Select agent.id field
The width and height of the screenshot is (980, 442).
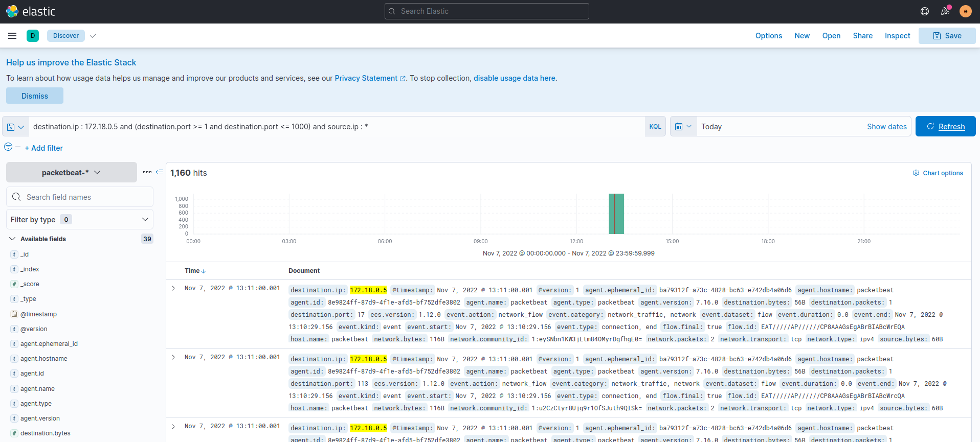tap(32, 374)
